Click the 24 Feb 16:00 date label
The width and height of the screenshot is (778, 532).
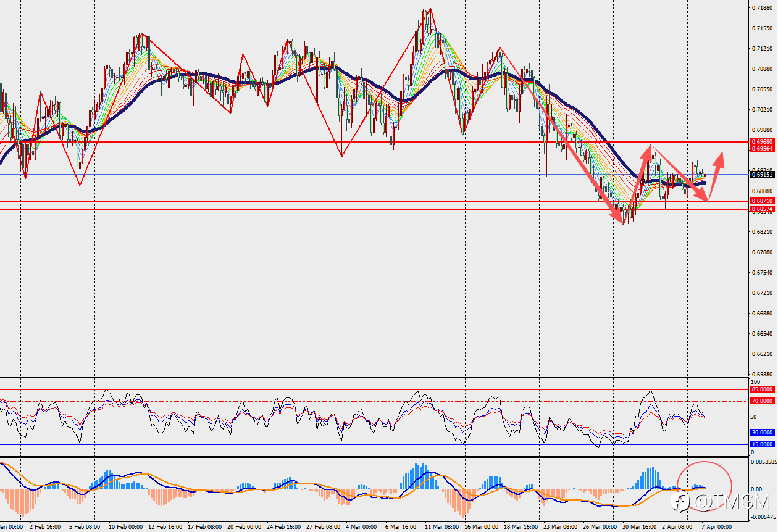click(283, 528)
